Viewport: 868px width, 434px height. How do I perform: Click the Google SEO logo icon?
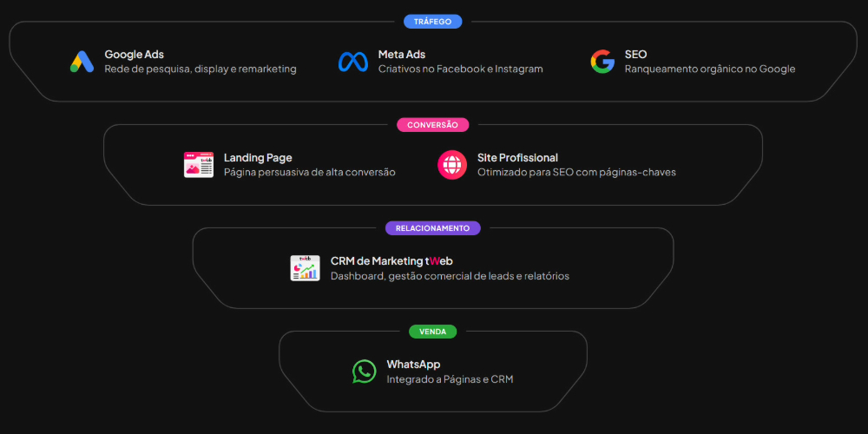coord(602,62)
